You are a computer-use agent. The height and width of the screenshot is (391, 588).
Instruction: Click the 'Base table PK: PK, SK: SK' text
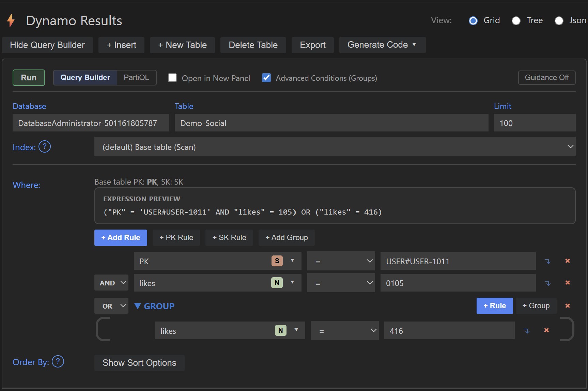click(139, 182)
